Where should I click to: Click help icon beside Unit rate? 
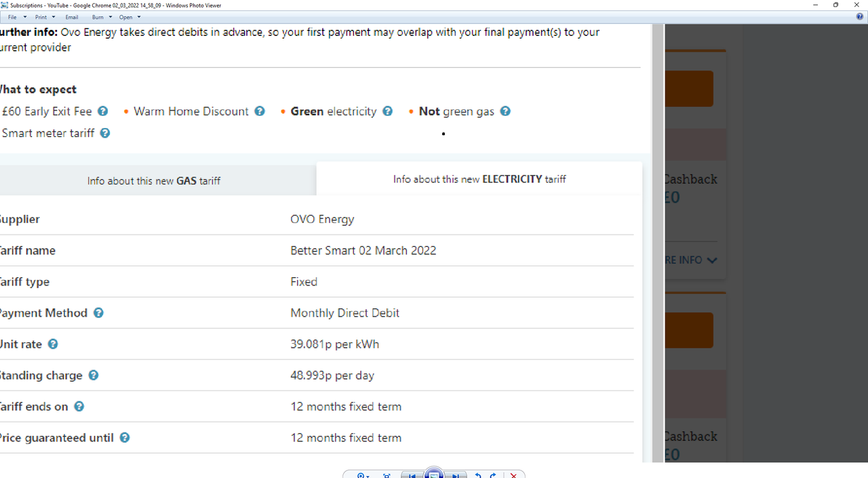click(x=53, y=344)
